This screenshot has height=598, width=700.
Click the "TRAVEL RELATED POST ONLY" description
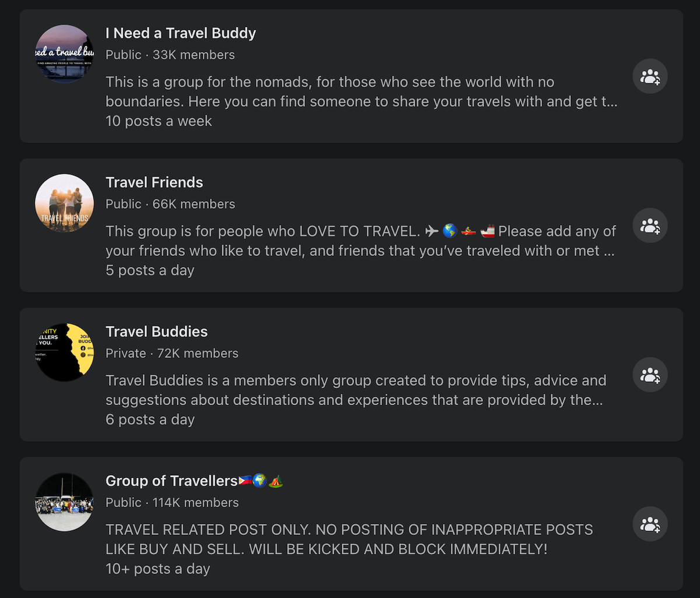point(349,539)
